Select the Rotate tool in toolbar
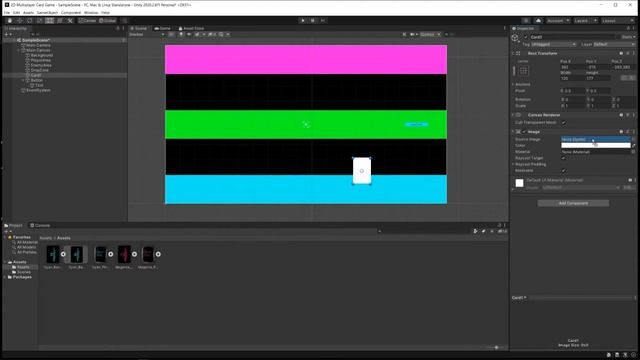 click(29, 20)
